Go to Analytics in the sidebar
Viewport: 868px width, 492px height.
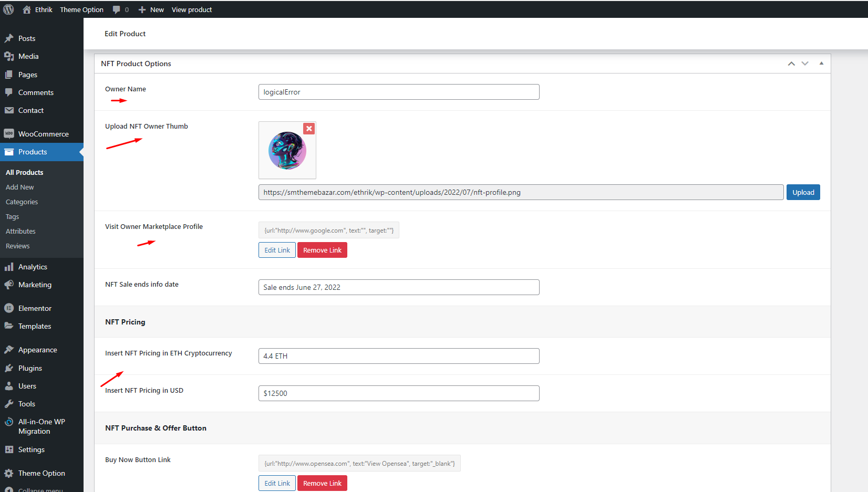tap(33, 267)
